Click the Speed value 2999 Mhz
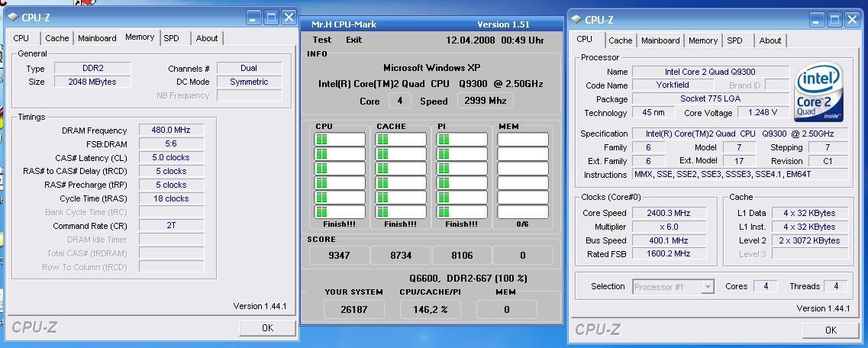The height and width of the screenshot is (348, 868). click(x=486, y=101)
